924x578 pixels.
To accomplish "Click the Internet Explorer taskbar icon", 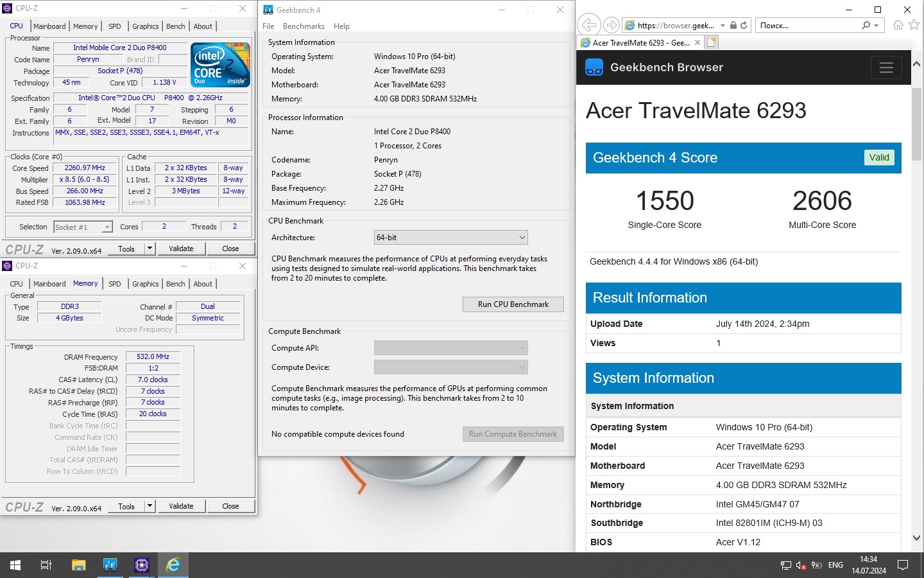I will [x=173, y=565].
